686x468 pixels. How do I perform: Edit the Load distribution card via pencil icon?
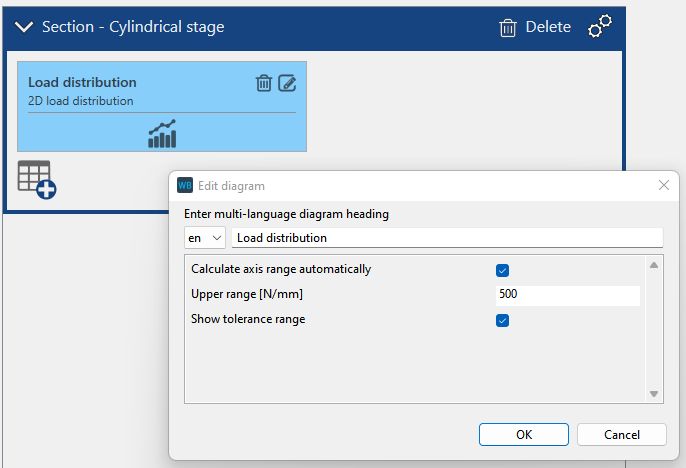tap(287, 83)
